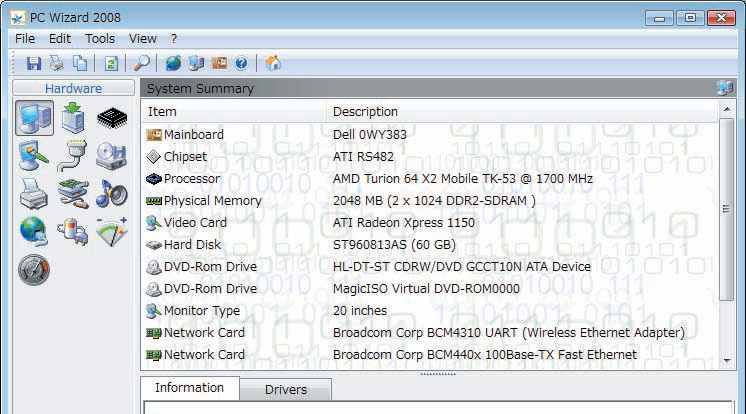The height and width of the screenshot is (414, 746).
Task: Select the Physical Memory row
Action: click(x=430, y=201)
